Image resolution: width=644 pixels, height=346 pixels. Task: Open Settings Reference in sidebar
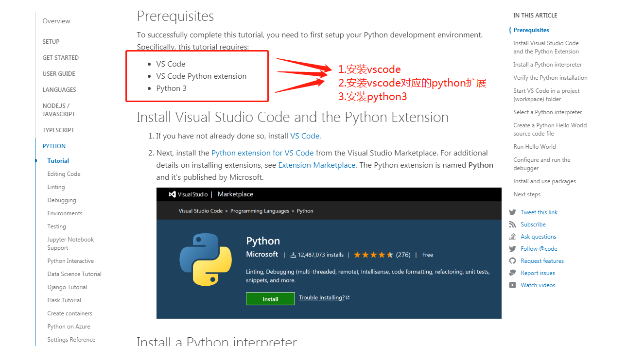[71, 340]
